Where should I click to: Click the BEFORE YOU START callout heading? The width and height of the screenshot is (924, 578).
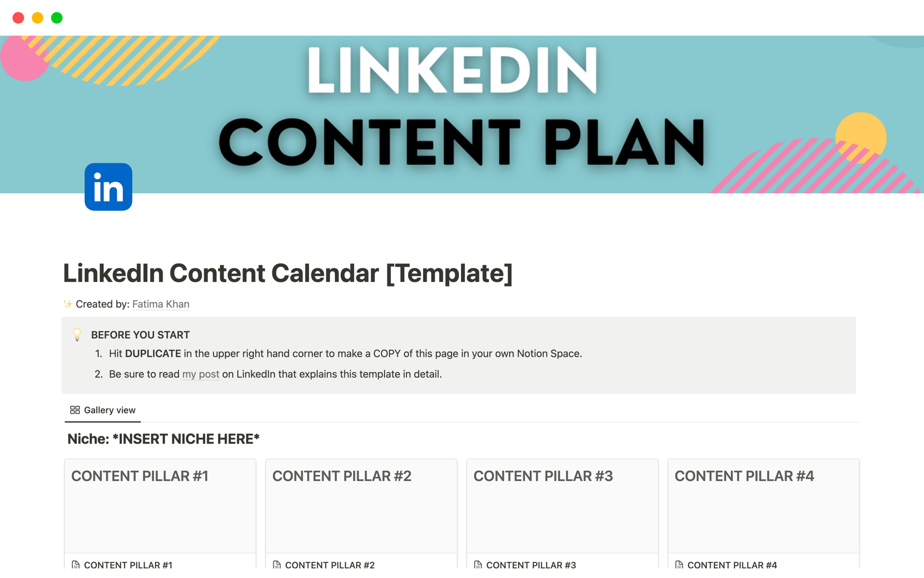point(141,335)
